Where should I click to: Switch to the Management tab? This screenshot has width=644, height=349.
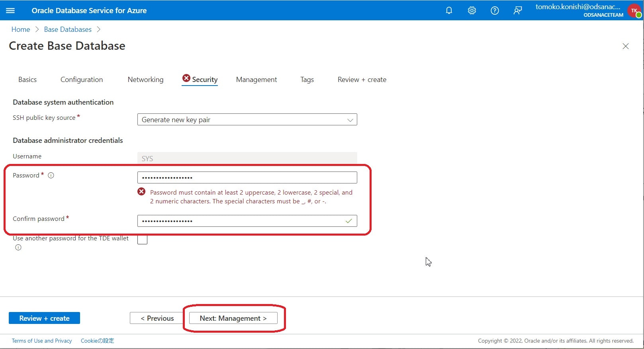(x=256, y=80)
